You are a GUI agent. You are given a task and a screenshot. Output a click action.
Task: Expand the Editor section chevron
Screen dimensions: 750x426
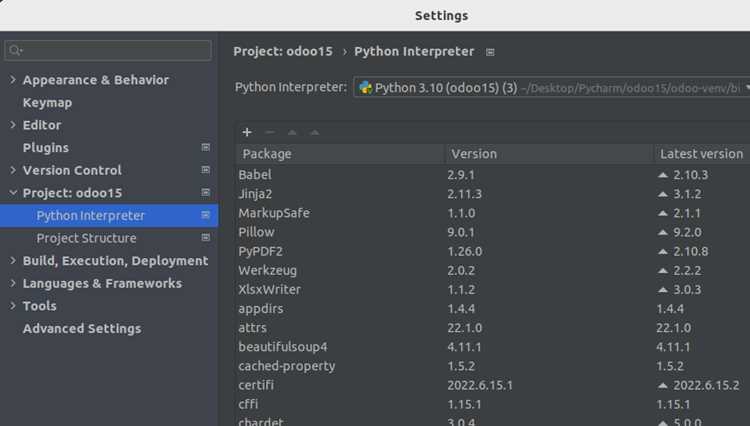(x=13, y=125)
